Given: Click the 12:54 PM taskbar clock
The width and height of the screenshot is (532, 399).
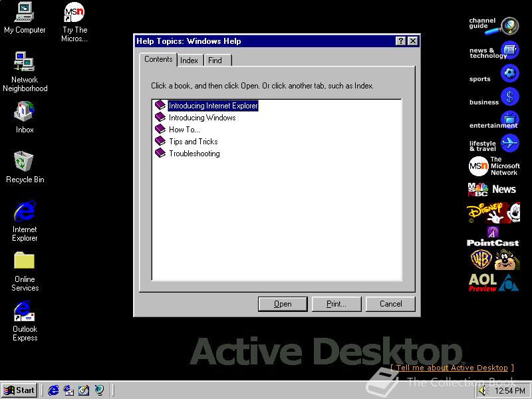Looking at the screenshot, I should tap(509, 391).
